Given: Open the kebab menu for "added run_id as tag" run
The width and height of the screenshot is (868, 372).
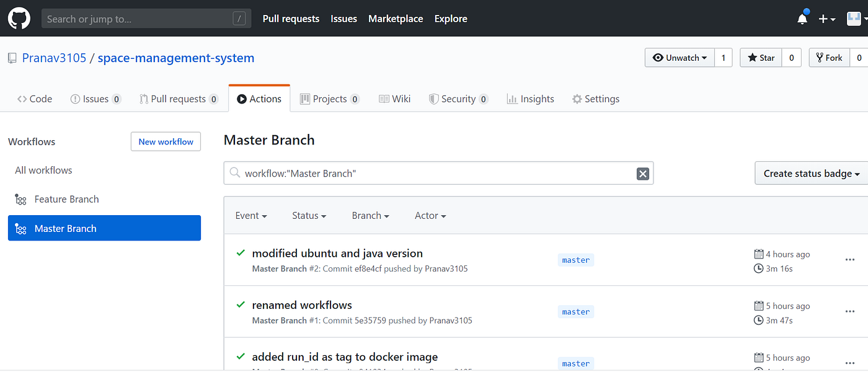Looking at the screenshot, I should point(850,363).
